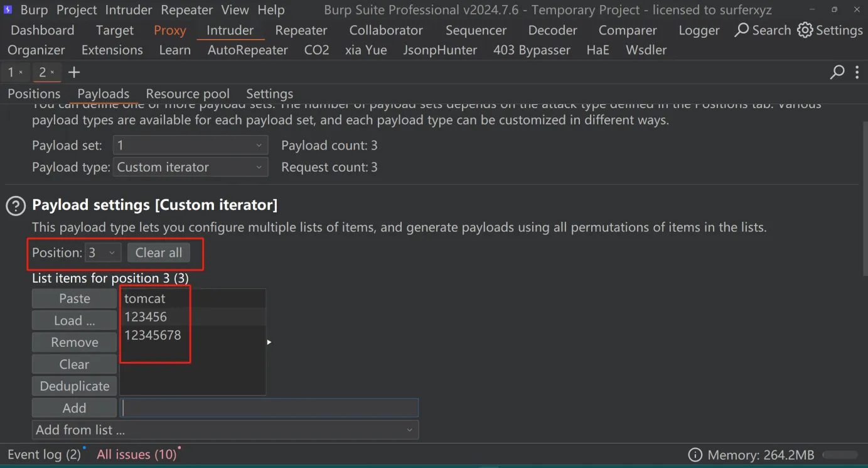Click the Add button
This screenshot has height=468, width=868.
74,408
